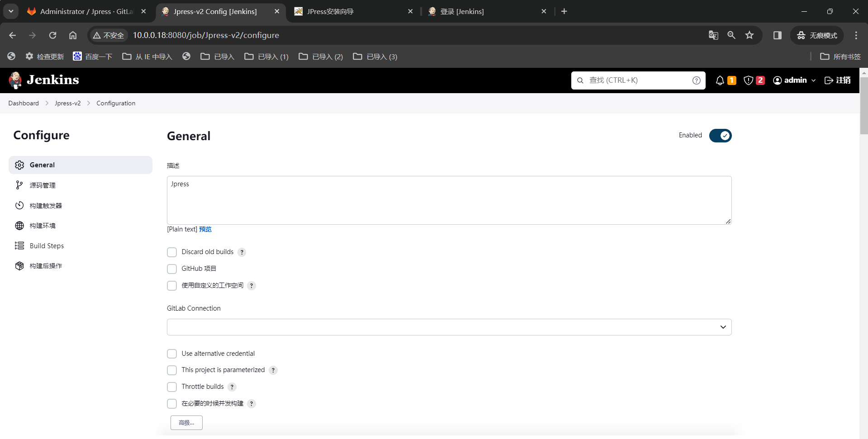Check the 在必要的时候并发构建 checkbox
Image resolution: width=868 pixels, height=439 pixels.
click(x=172, y=404)
